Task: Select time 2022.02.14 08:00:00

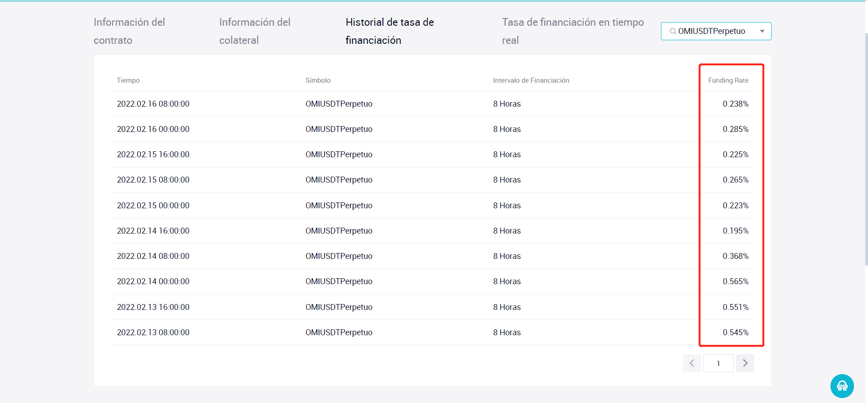Action: (153, 256)
